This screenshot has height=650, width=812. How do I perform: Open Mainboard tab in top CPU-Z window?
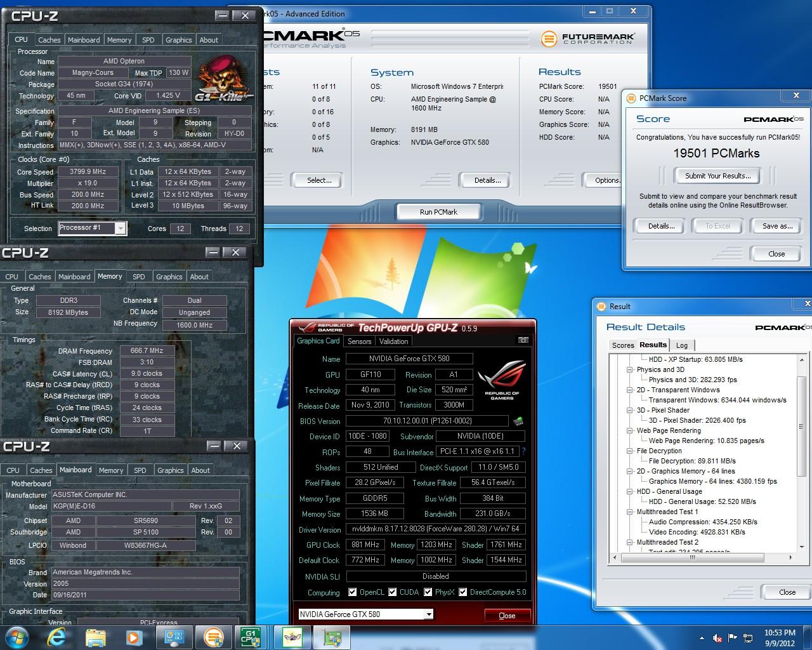point(84,39)
